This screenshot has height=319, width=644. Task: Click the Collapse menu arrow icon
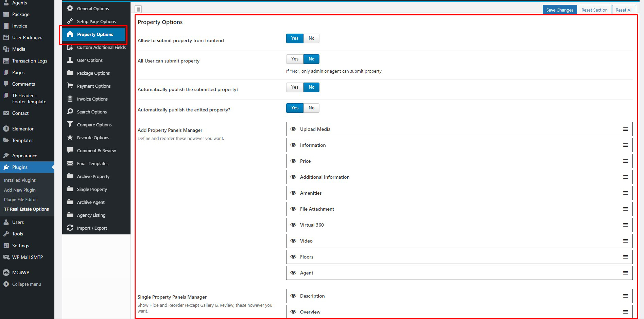coord(6,284)
